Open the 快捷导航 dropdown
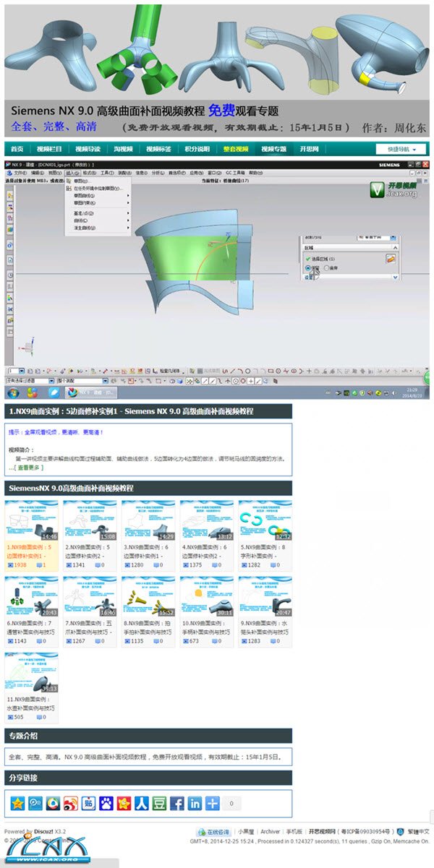434x868 pixels. click(401, 149)
